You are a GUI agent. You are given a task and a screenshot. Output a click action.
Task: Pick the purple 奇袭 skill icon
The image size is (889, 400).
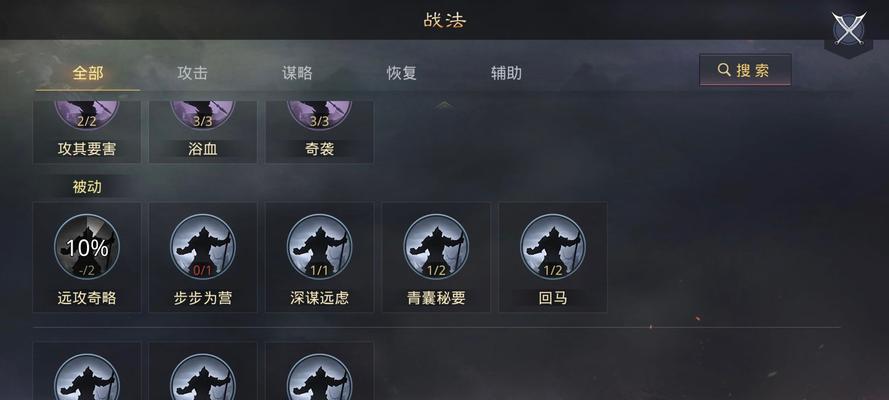point(320,115)
